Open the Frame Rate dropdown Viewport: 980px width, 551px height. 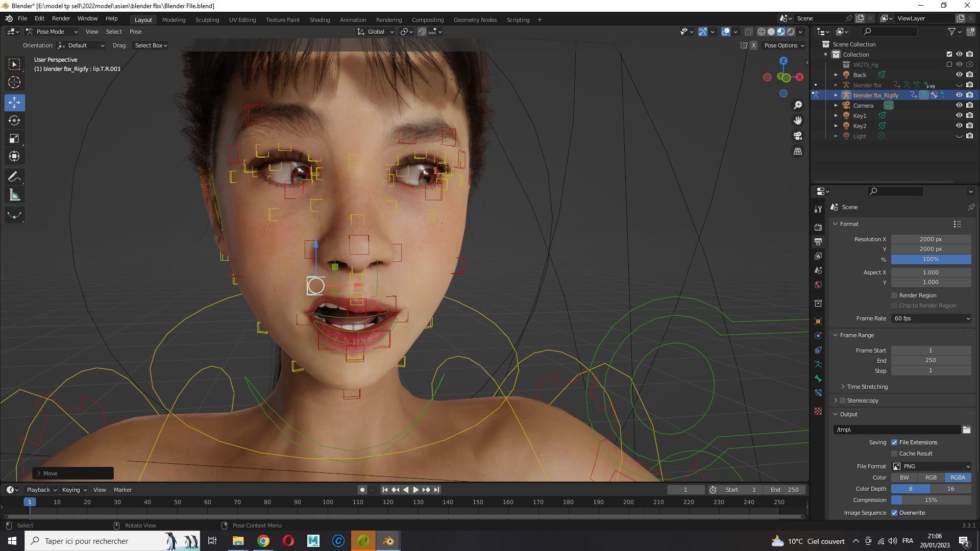(x=930, y=318)
